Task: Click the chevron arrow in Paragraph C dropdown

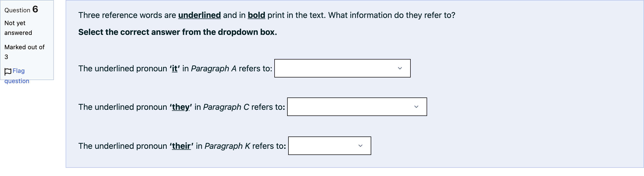Action: click(x=416, y=107)
